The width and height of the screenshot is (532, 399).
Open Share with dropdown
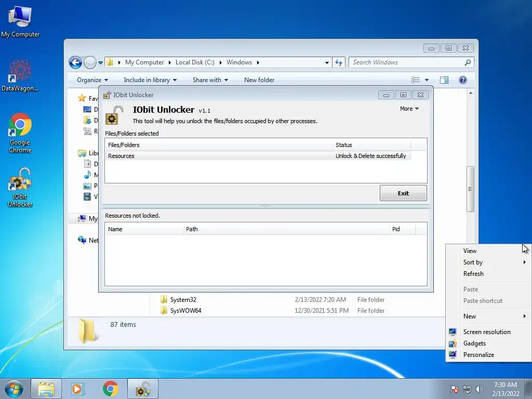210,79
